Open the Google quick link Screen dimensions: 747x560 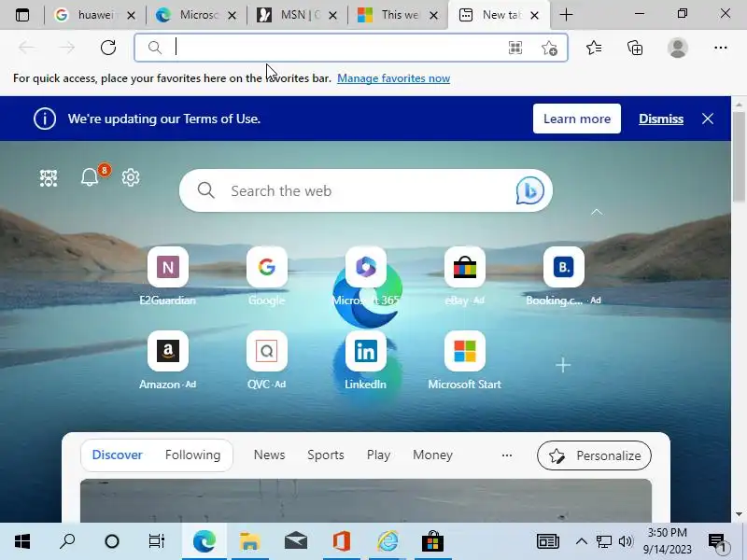pyautogui.click(x=267, y=276)
